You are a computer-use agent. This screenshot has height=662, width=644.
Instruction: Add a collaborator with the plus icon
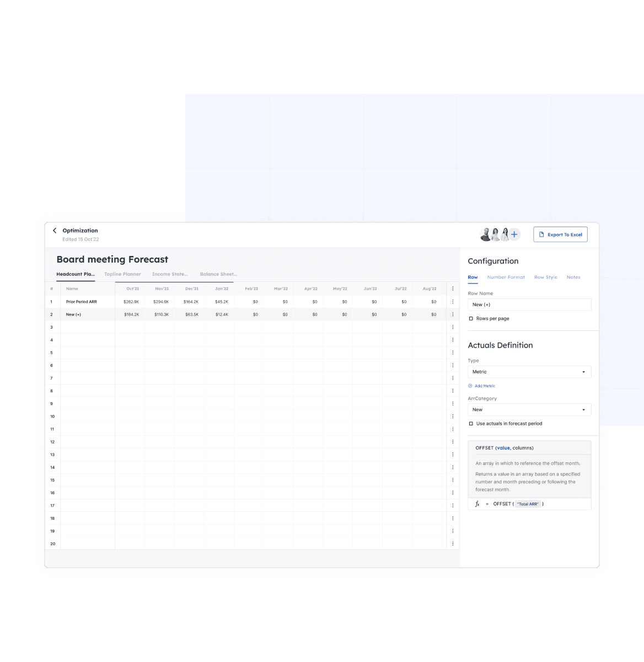pyautogui.click(x=514, y=234)
